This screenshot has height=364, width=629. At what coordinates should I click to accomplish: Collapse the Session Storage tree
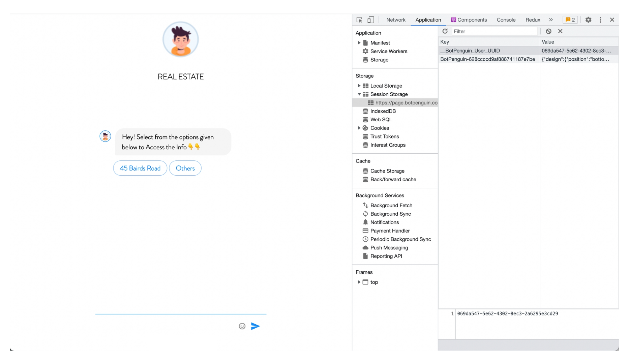359,94
